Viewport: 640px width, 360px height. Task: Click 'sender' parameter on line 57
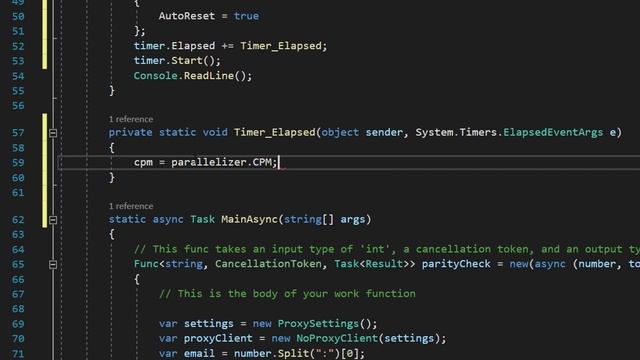click(x=384, y=132)
